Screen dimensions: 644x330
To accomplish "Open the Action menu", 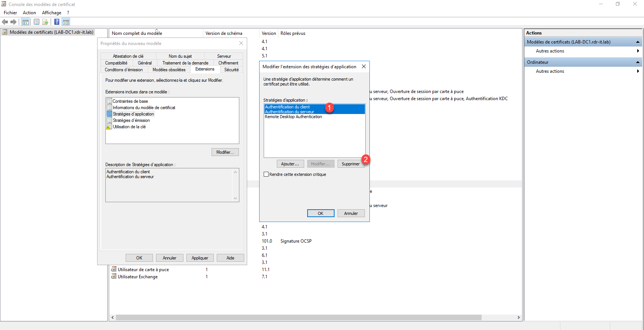I will [x=29, y=13].
